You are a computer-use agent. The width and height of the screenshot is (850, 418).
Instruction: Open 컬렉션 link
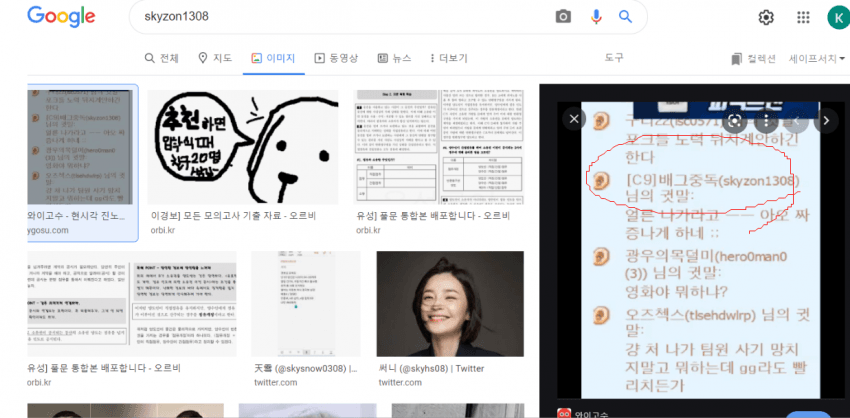tap(754, 59)
